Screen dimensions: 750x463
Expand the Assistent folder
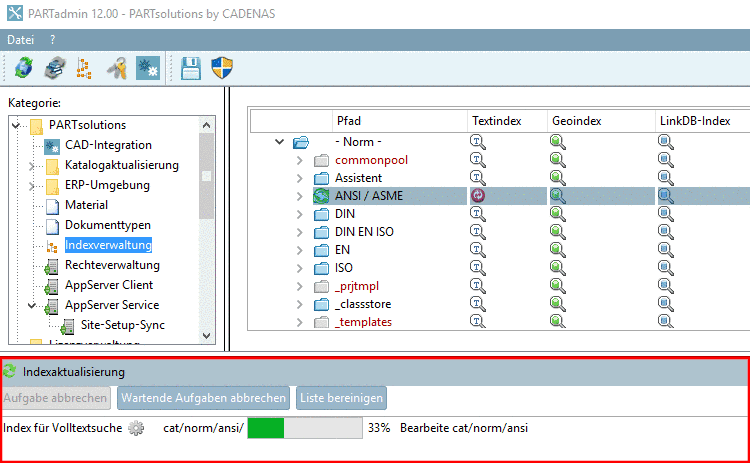pos(300,178)
